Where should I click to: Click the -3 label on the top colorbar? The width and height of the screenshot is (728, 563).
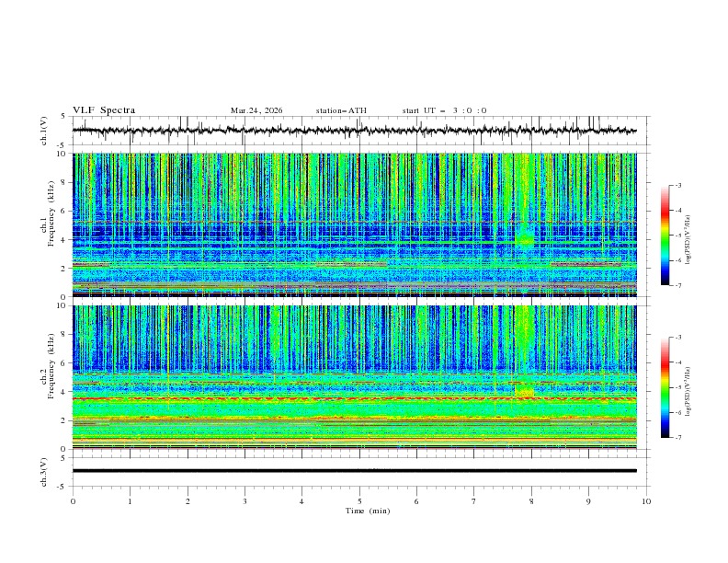[x=677, y=186]
